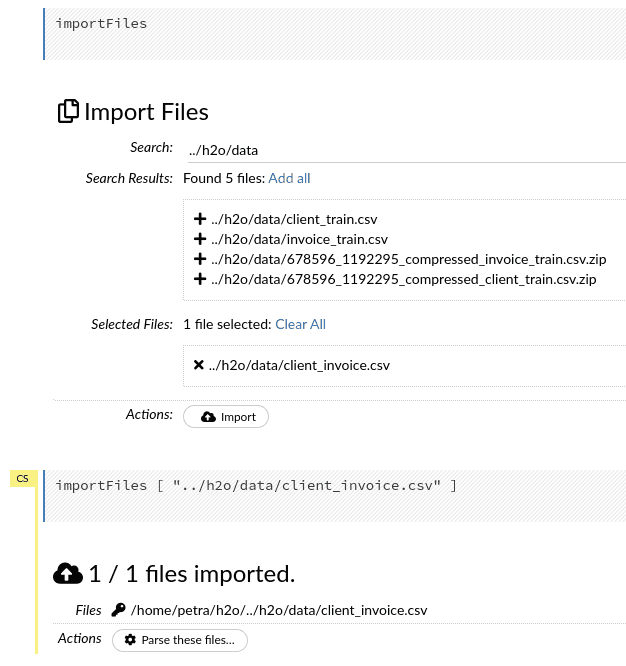
Task: Click the key icon beside imported file path
Action: tap(118, 610)
